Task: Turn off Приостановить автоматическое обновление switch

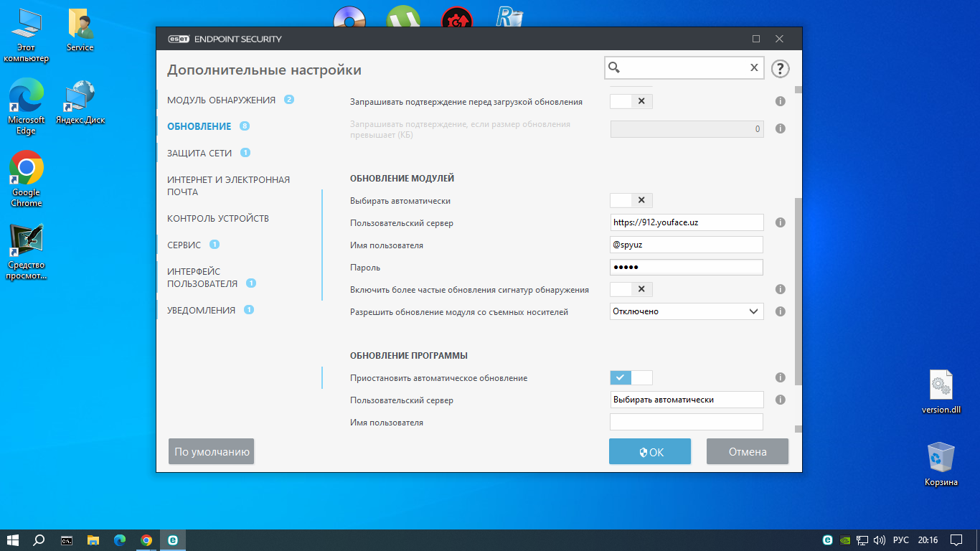Action: pyautogui.click(x=631, y=377)
